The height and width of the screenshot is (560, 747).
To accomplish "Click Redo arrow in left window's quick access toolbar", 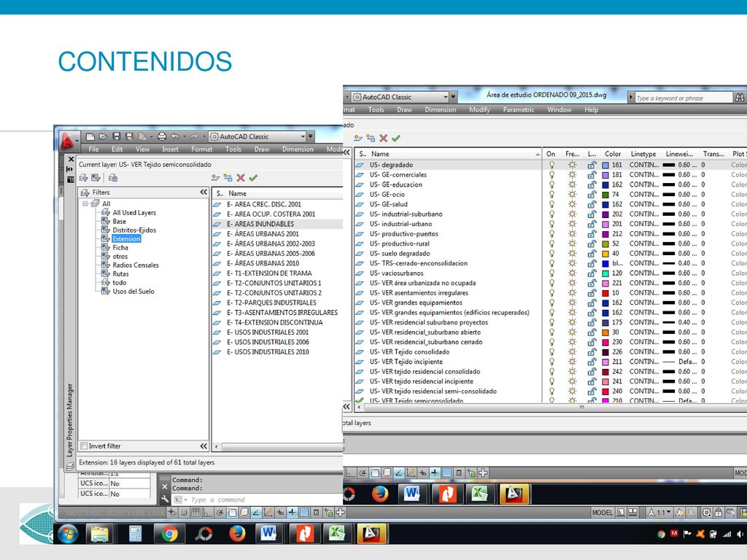I will click(x=194, y=136).
